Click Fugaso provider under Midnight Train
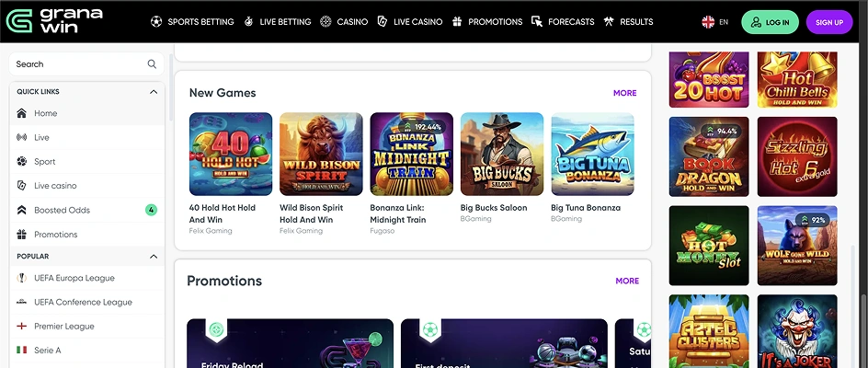Screen dimensions: 868x368 383,231
